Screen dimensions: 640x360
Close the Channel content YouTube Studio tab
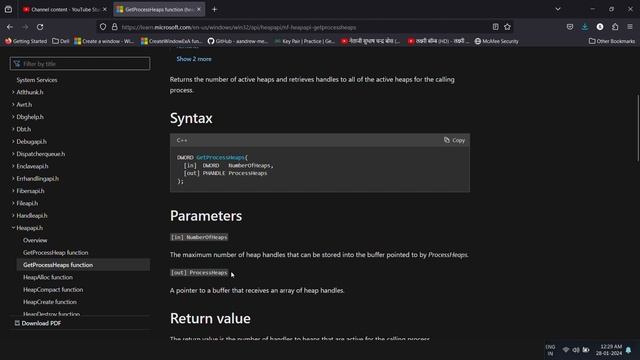tap(105, 9)
